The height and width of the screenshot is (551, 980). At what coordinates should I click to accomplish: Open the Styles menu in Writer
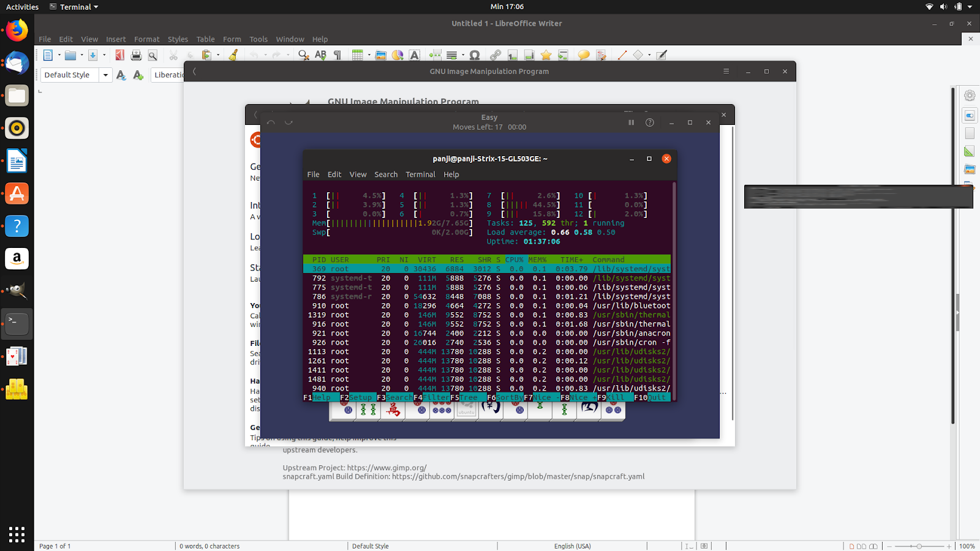[178, 39]
